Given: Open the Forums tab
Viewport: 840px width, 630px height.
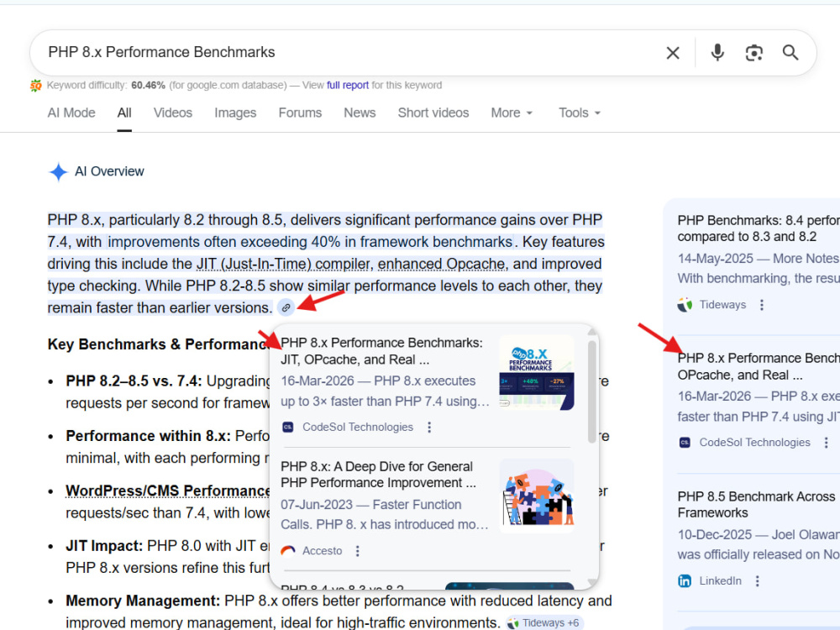Looking at the screenshot, I should coord(300,113).
